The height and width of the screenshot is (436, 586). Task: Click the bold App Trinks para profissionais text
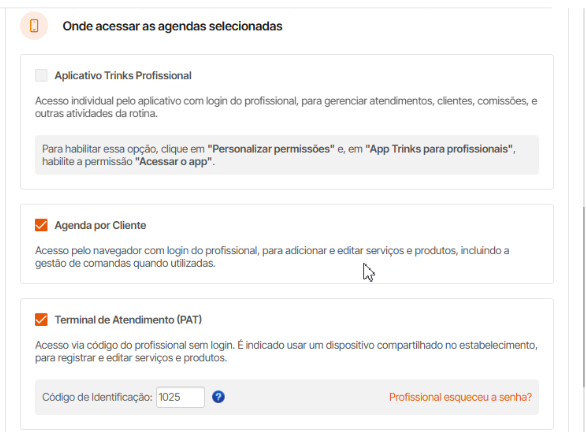439,149
